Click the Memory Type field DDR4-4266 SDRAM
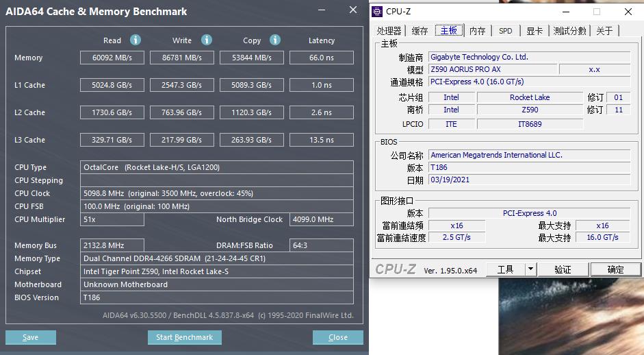Screen dimensions: 644x355 coord(217,258)
